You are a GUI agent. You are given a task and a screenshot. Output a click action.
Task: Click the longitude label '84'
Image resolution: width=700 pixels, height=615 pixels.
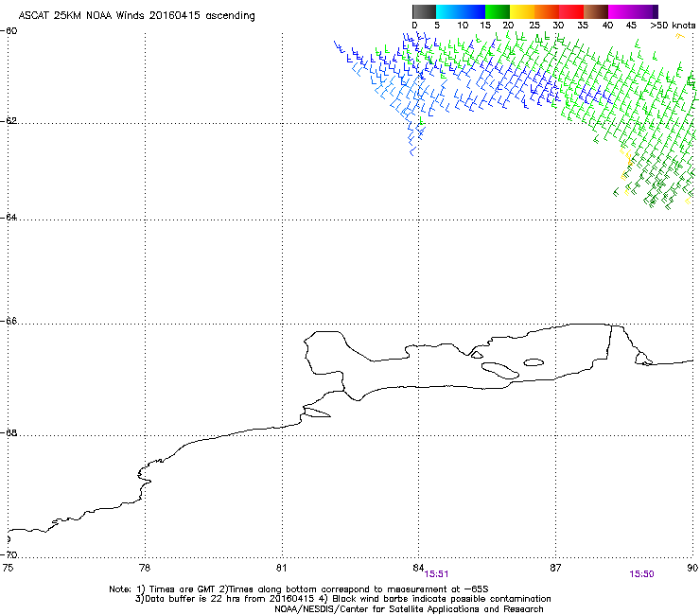click(418, 568)
